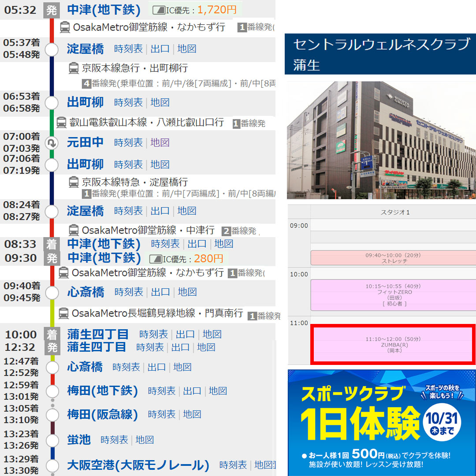Click the 発 badge at 05:32 中津
The height and width of the screenshot is (476, 476).
coord(52,11)
